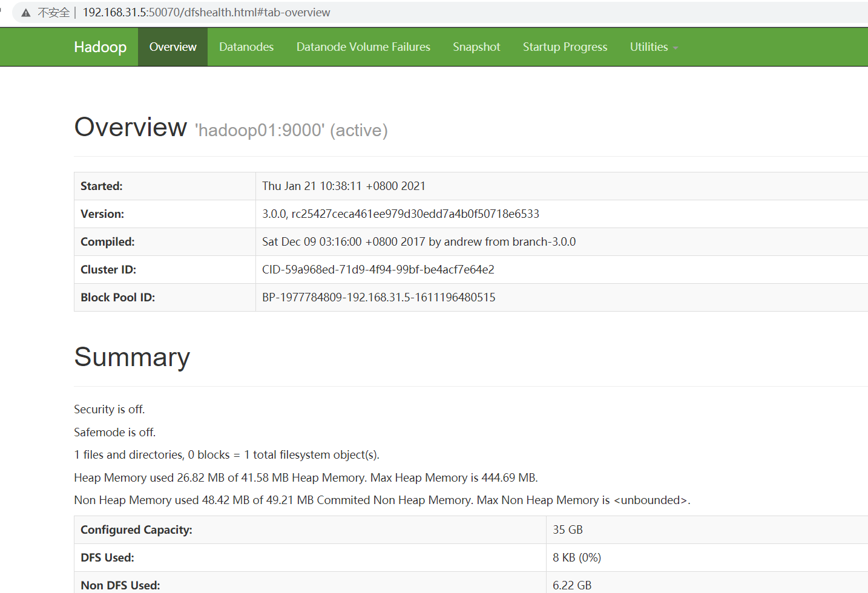Open the Hadoop brand link
The image size is (868, 593).
(100, 47)
